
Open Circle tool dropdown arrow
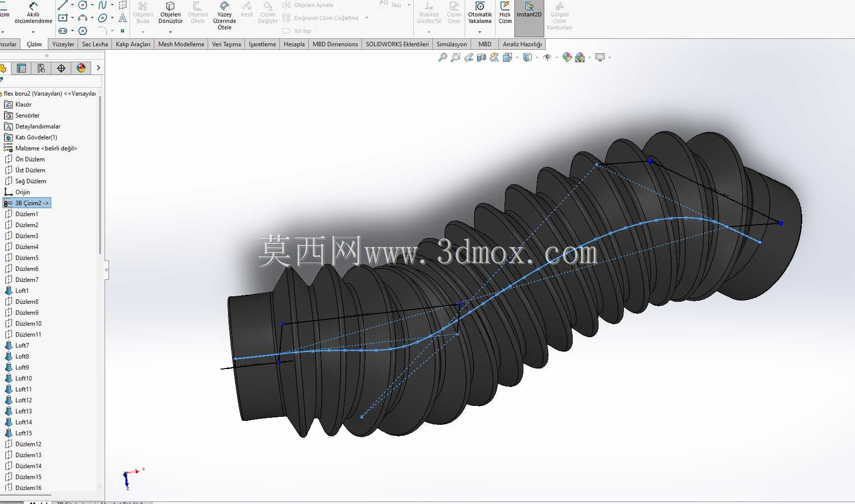coord(92,5)
